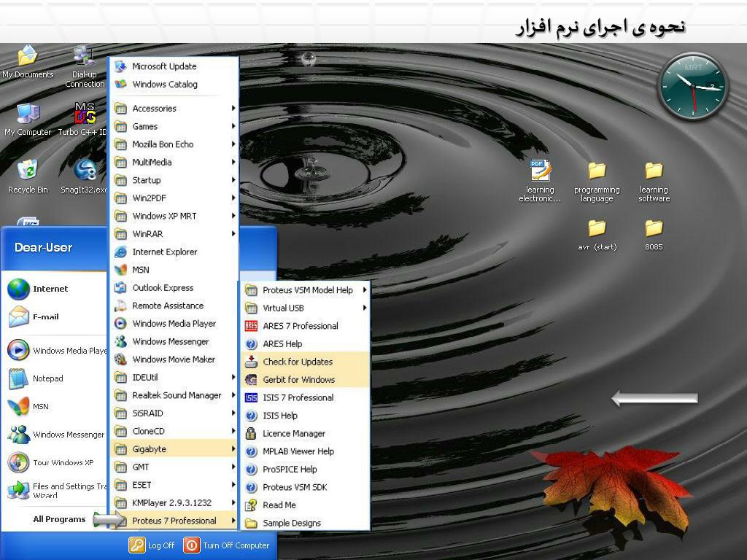The height and width of the screenshot is (560, 747).
Task: Click the GMT program group label
Action: coord(141,467)
